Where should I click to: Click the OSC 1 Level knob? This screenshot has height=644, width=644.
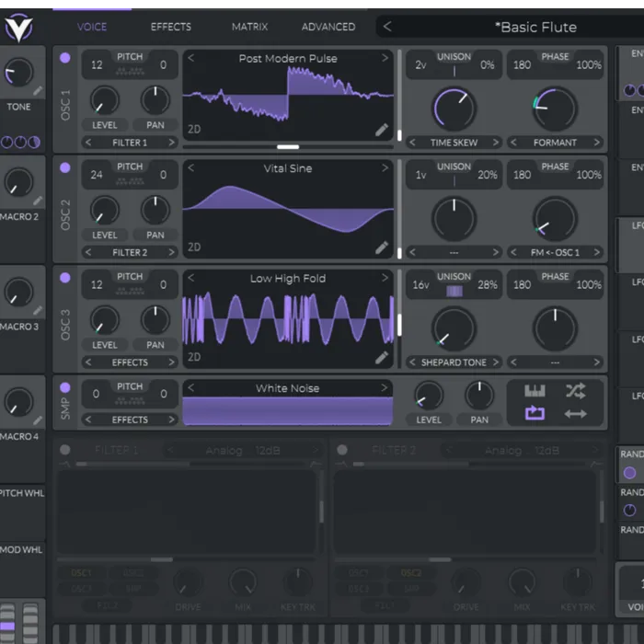105,101
